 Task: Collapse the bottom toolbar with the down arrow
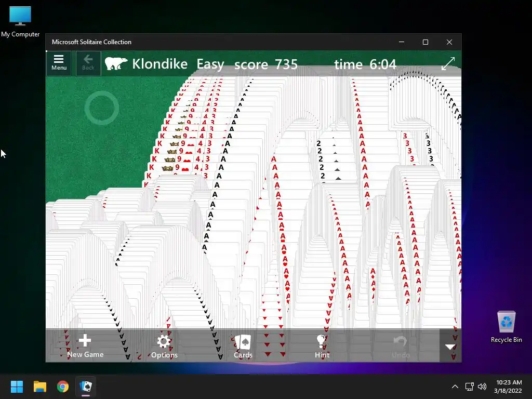[x=450, y=347]
